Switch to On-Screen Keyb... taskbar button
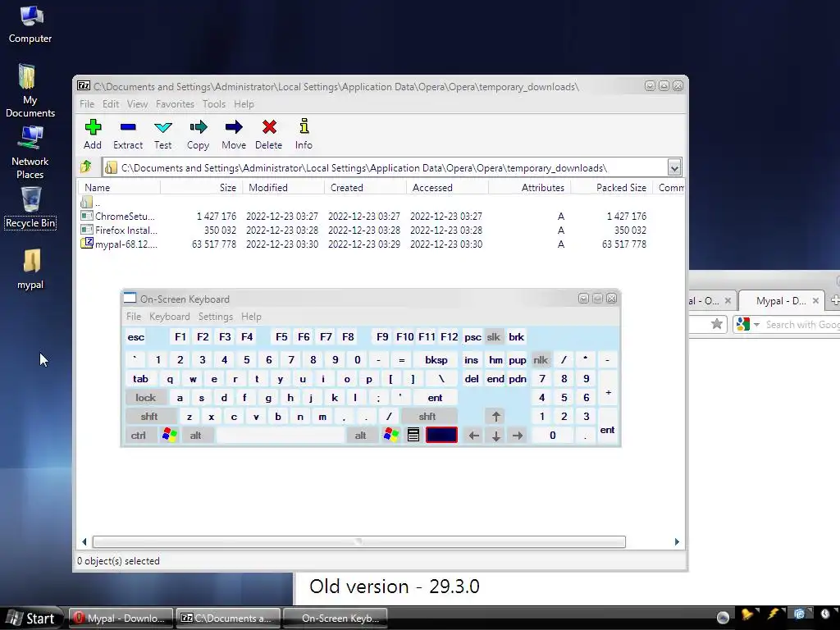Image resolution: width=840 pixels, height=630 pixels. click(335, 619)
